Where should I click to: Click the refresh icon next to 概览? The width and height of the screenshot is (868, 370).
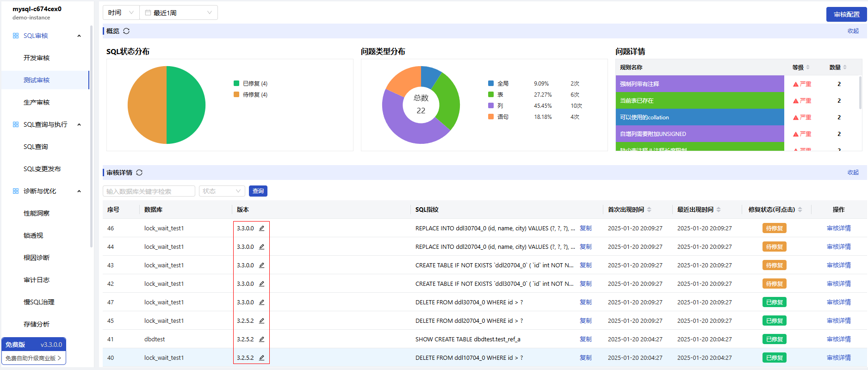click(126, 31)
